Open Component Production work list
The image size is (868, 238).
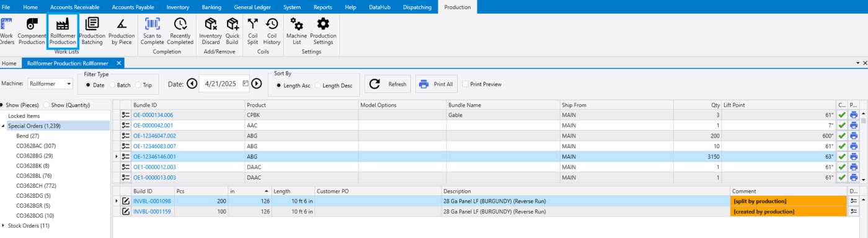[32, 30]
